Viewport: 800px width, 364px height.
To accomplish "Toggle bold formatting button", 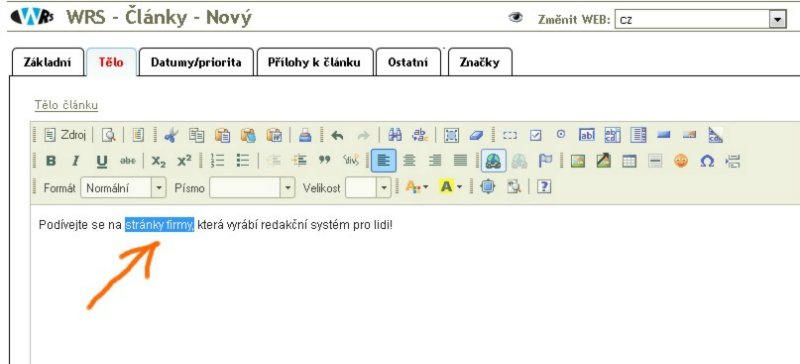I will click(x=51, y=161).
